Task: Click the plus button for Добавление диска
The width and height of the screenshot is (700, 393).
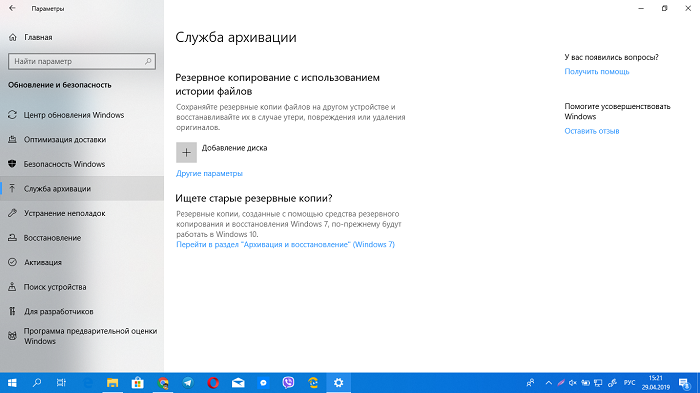Action: pos(186,152)
